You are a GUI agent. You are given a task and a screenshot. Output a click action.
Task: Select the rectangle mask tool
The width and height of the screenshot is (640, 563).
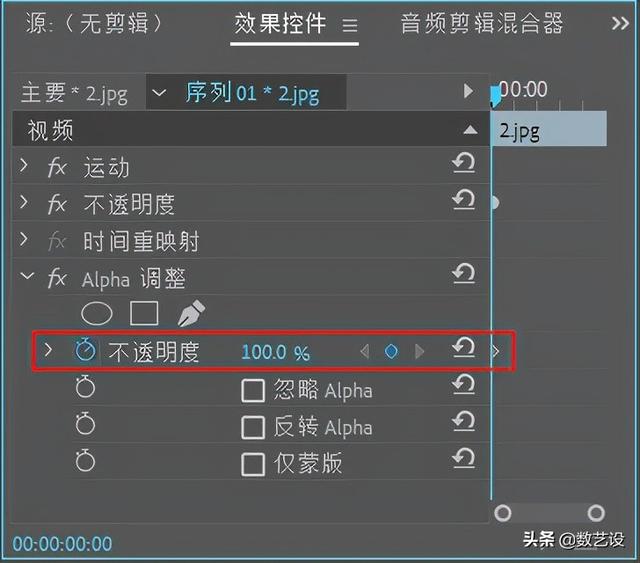pyautogui.click(x=144, y=314)
